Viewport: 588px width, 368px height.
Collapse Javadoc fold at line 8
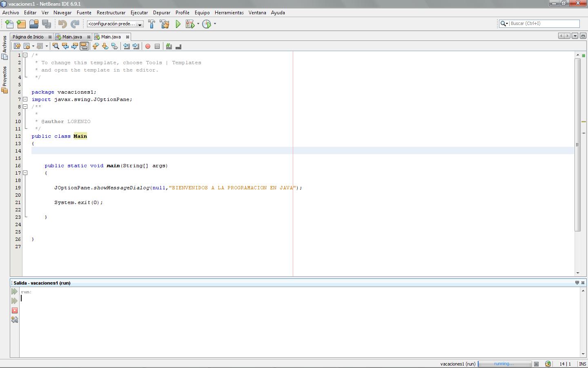(25, 106)
